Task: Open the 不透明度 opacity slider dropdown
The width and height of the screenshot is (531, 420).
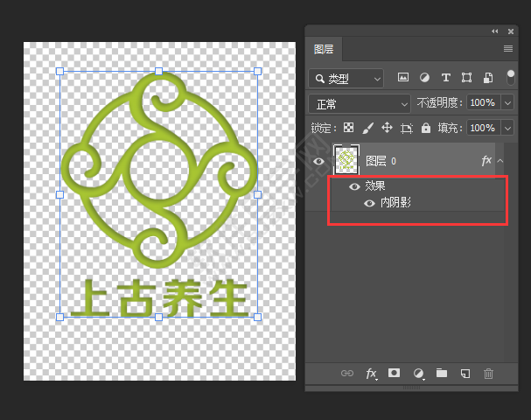Action: 508,103
